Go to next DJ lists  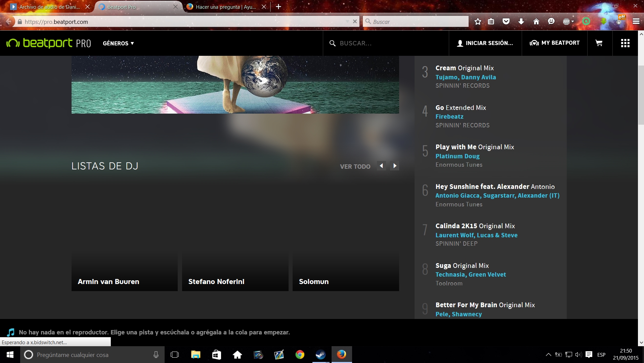[395, 166]
